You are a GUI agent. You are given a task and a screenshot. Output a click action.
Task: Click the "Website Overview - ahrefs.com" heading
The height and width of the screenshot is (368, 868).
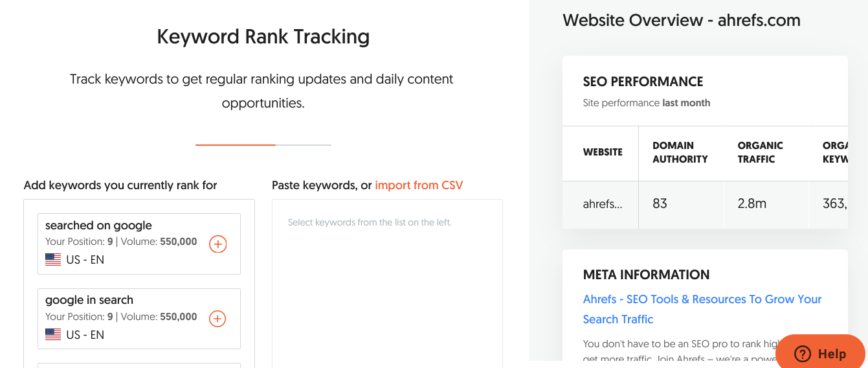tap(682, 20)
